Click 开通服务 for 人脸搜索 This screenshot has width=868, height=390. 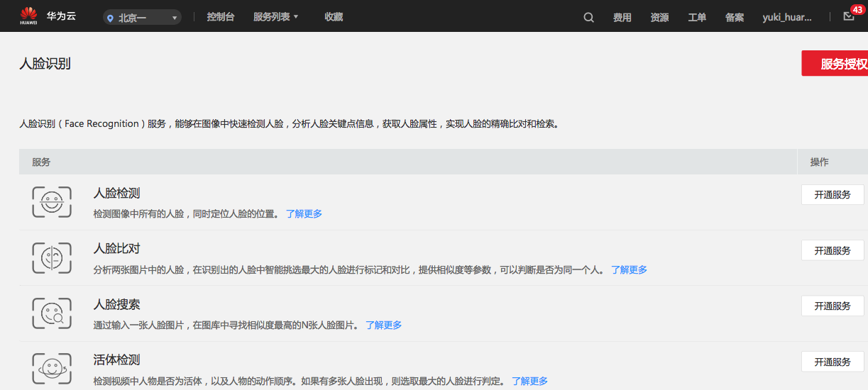pos(833,306)
